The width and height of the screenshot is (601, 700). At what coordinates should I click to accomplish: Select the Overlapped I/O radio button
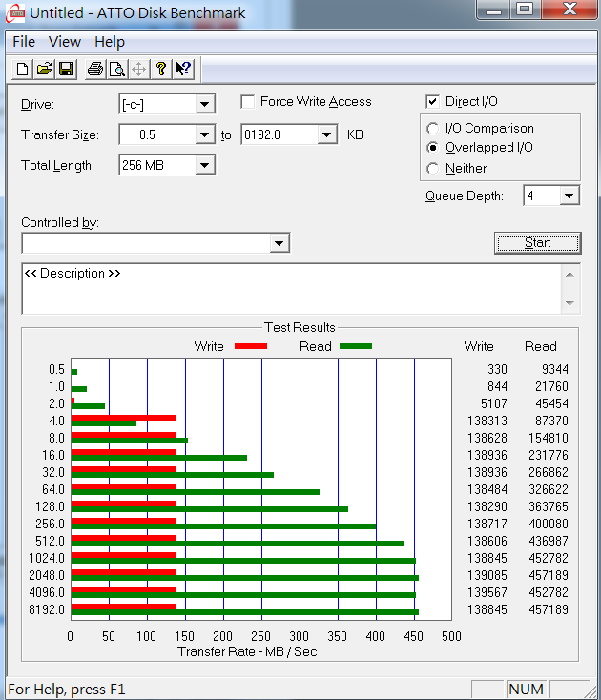[432, 147]
